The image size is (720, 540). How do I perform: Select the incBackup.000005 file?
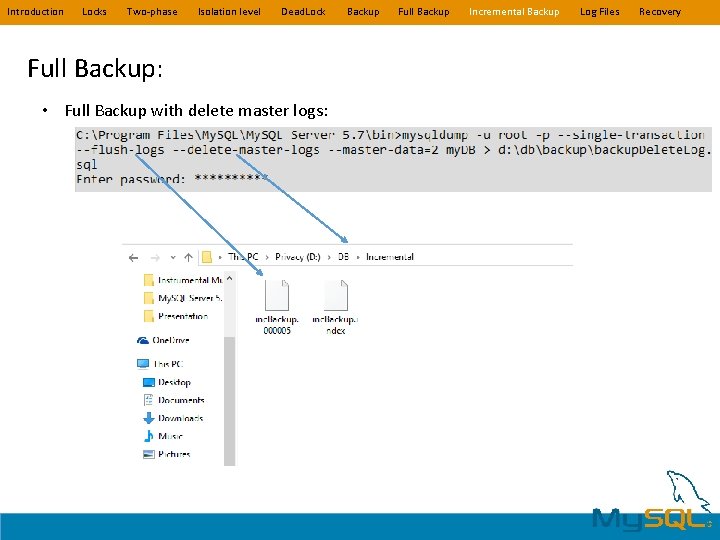pyautogui.click(x=277, y=307)
